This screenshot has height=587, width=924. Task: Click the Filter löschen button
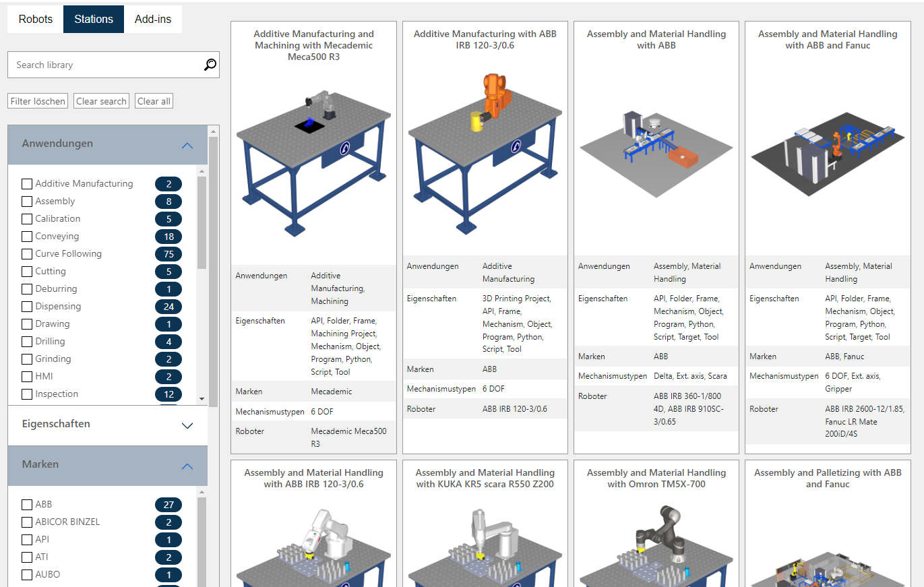click(x=37, y=100)
